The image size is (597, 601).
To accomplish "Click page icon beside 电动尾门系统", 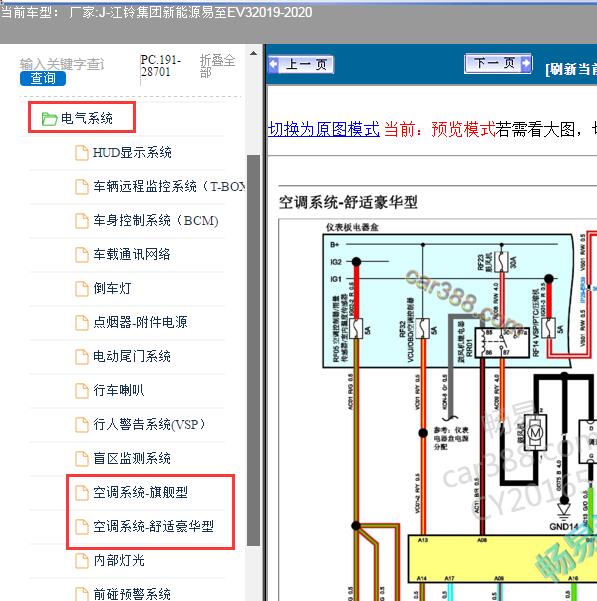I will click(x=82, y=356).
